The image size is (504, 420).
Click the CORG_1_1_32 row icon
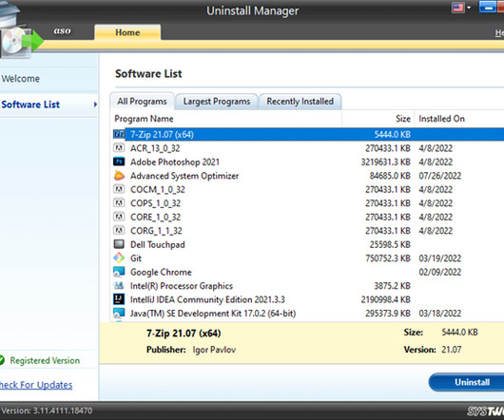tap(119, 231)
